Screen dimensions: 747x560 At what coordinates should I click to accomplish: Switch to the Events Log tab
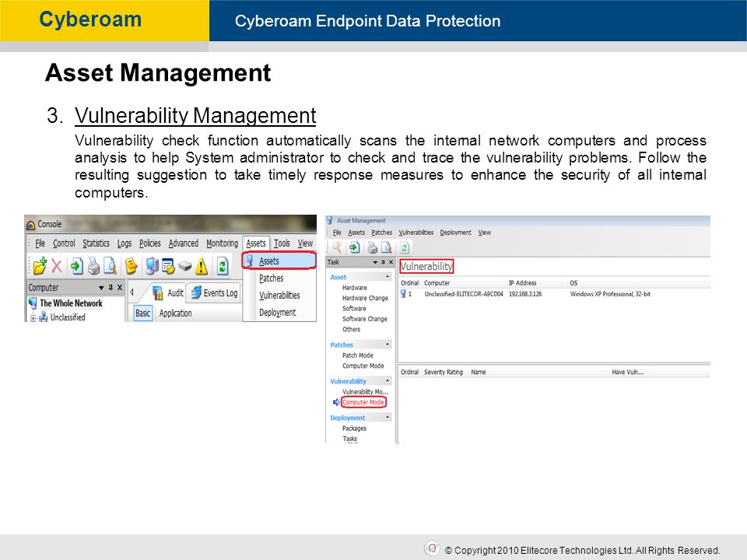[215, 293]
